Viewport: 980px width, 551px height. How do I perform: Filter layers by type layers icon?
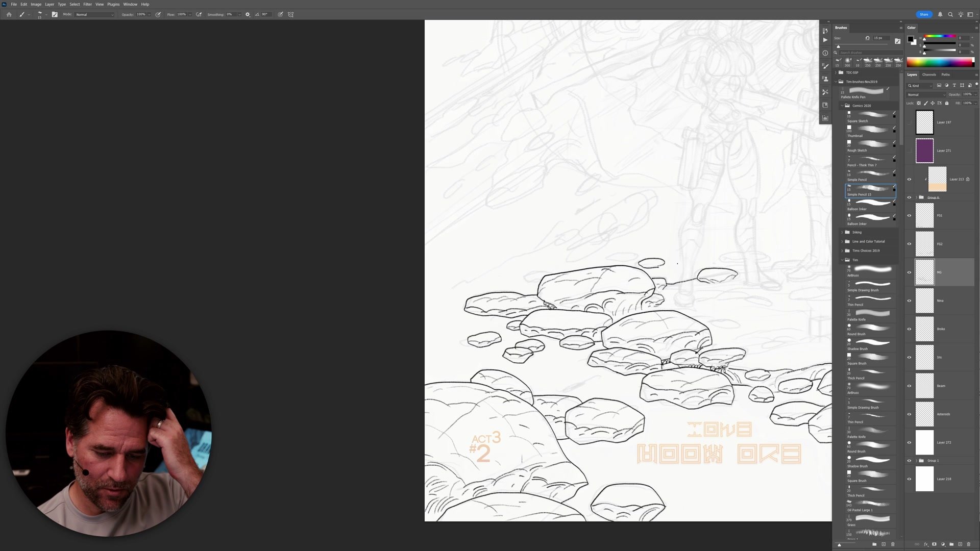point(954,85)
